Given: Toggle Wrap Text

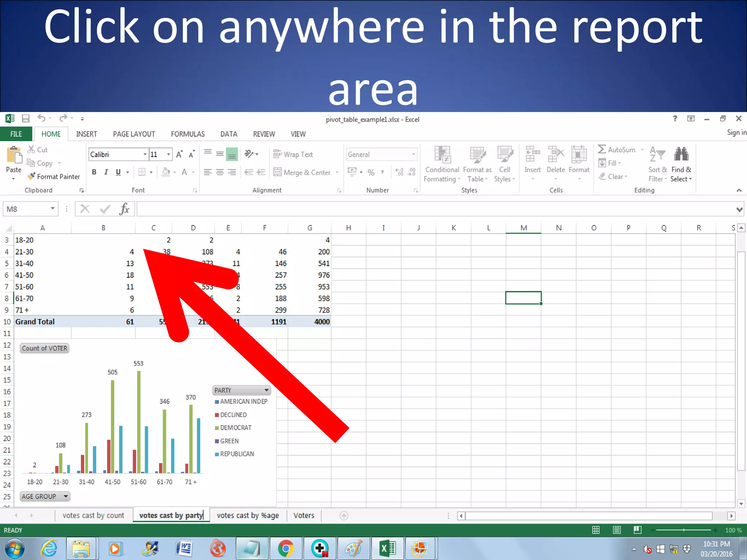Looking at the screenshot, I should tap(293, 154).
